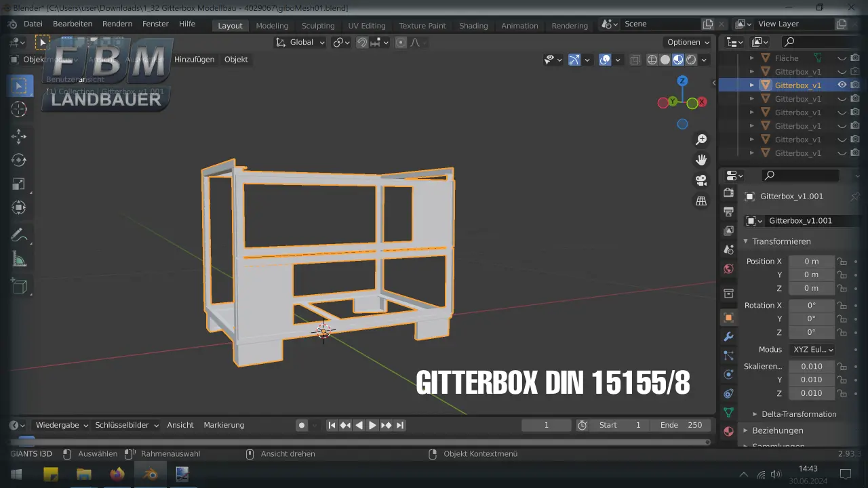Open the Physics properties tab
The image size is (868, 488).
click(x=729, y=375)
